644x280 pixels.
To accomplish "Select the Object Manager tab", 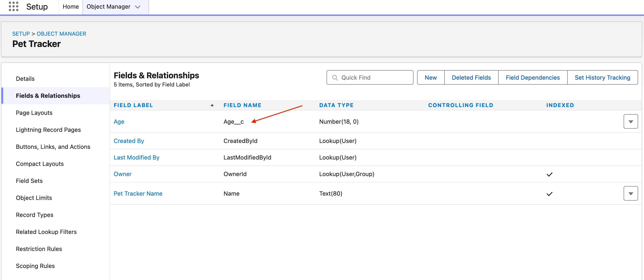I will tap(108, 7).
